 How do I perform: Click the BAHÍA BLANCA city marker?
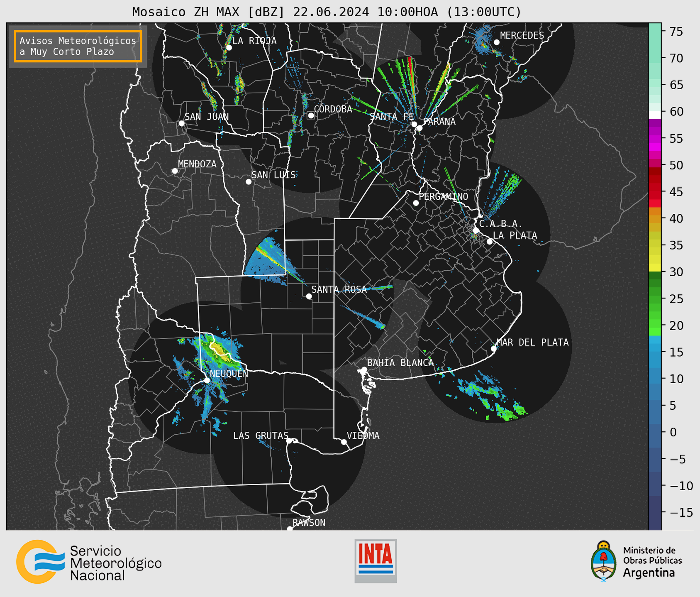click(364, 369)
